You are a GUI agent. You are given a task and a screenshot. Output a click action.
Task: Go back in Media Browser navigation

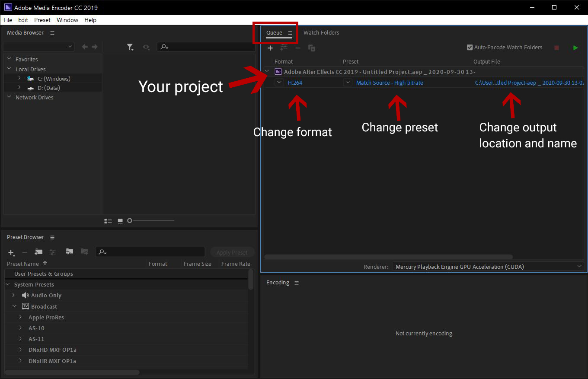point(85,47)
